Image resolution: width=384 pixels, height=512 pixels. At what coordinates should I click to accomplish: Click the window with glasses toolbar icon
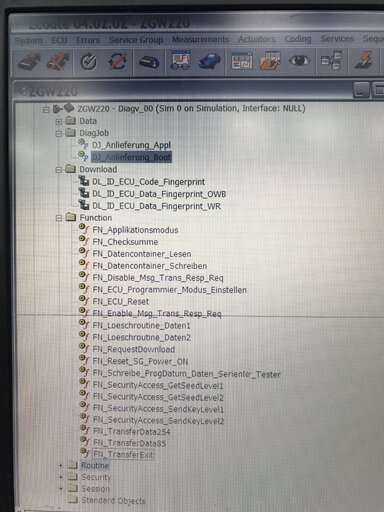[x=181, y=60]
